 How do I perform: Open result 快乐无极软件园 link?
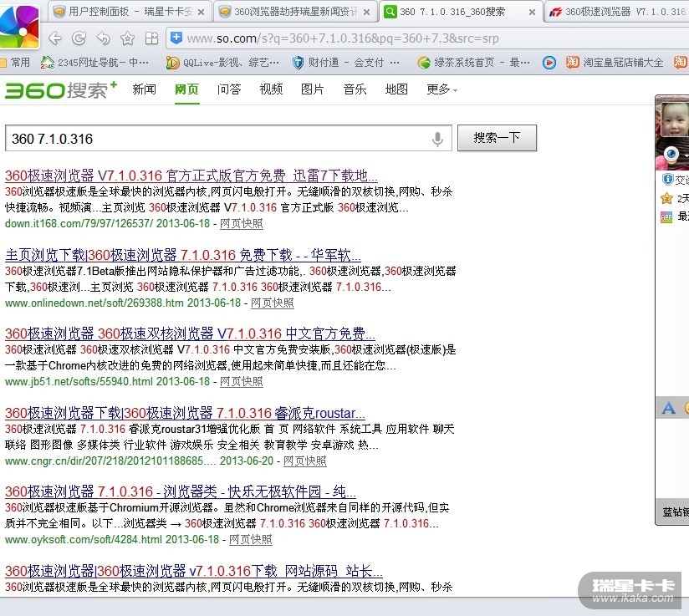180,491
